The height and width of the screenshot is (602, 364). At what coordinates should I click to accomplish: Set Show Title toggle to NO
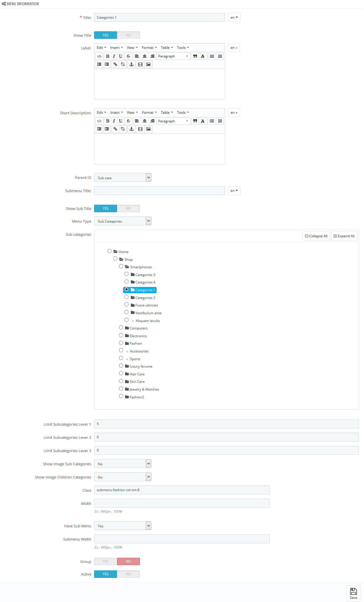click(129, 35)
